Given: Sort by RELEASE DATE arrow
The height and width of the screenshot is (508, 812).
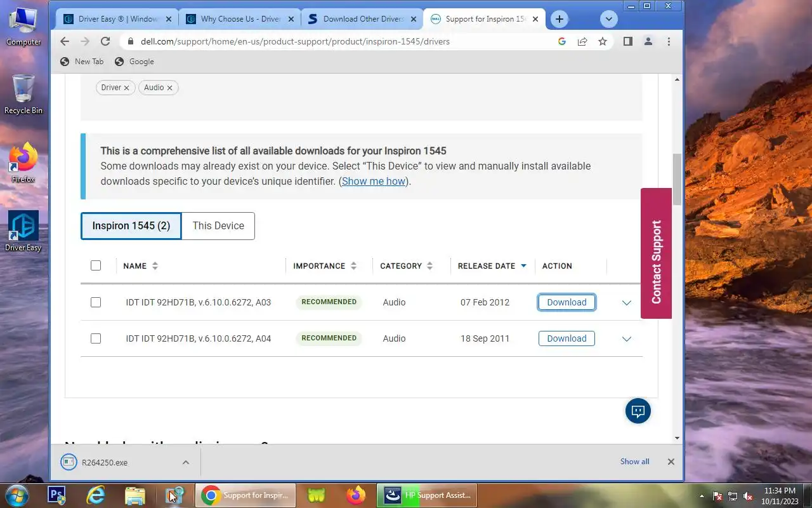Looking at the screenshot, I should coord(523,266).
